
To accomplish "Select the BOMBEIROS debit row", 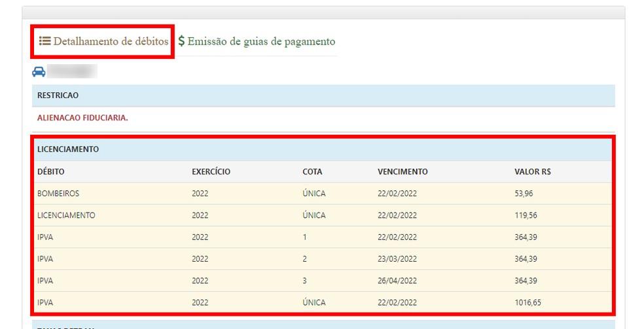I will 323,193.
